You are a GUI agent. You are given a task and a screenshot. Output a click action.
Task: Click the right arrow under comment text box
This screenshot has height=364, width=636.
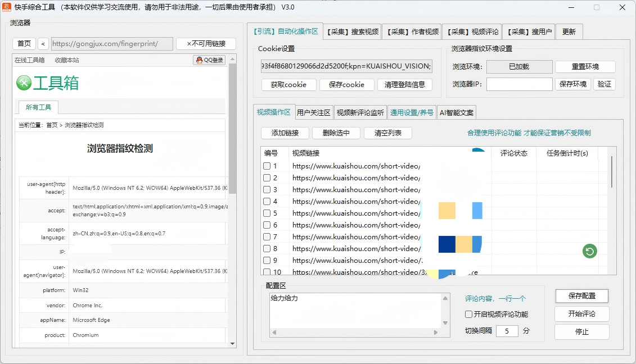(436, 333)
